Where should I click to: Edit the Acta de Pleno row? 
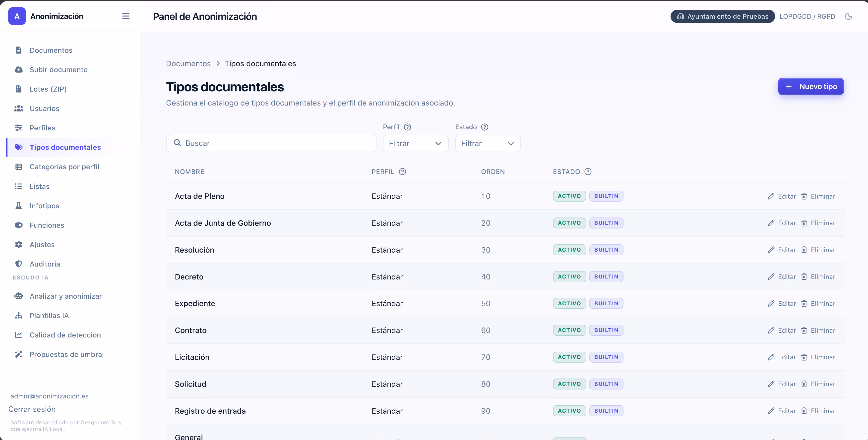pos(782,196)
